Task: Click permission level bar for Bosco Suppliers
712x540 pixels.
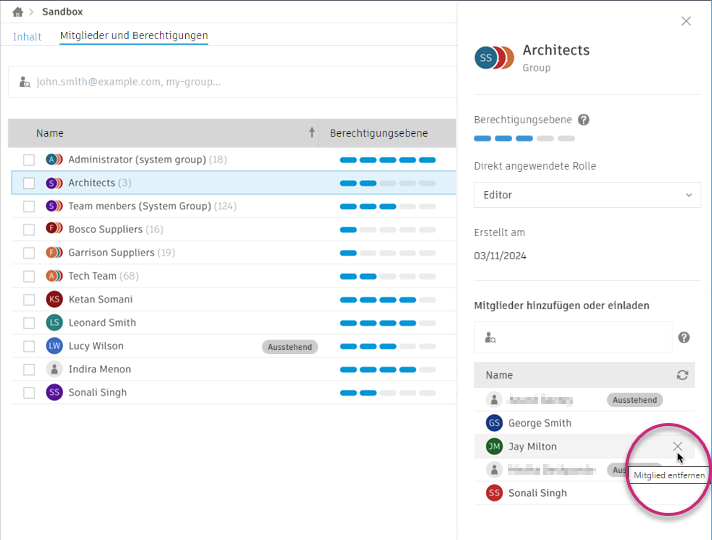Action: (x=387, y=230)
